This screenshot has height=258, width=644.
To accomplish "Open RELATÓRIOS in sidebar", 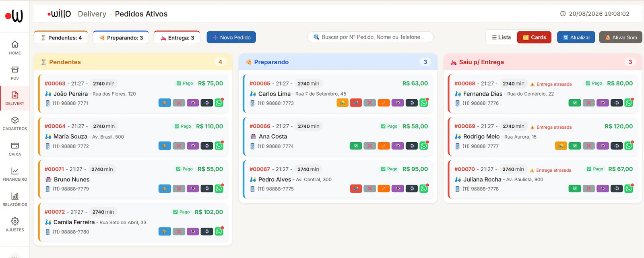I will (15, 200).
